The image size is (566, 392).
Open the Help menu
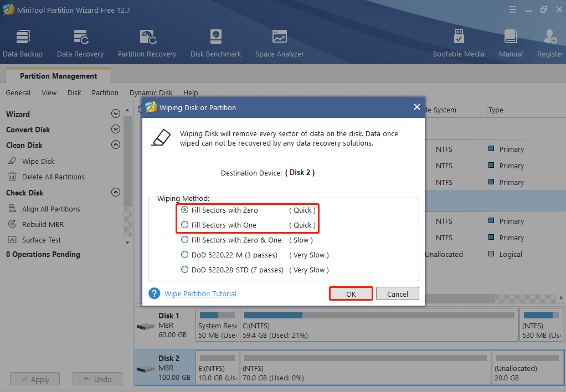[191, 93]
